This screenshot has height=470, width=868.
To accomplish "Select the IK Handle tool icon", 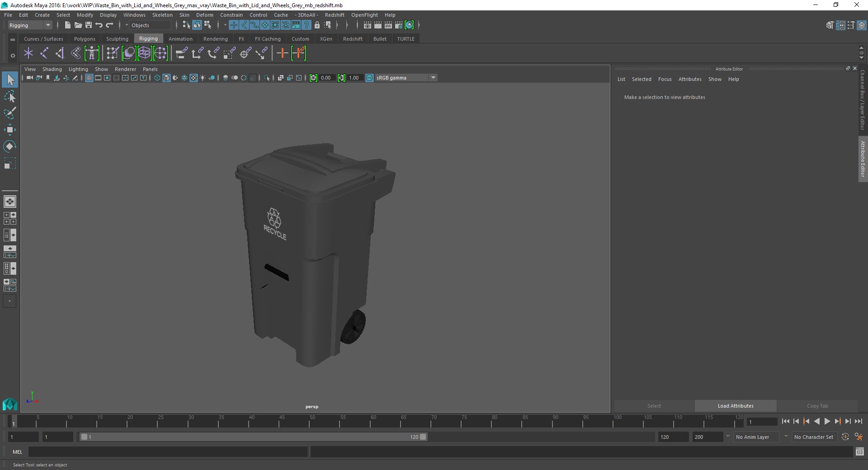I will coord(60,53).
